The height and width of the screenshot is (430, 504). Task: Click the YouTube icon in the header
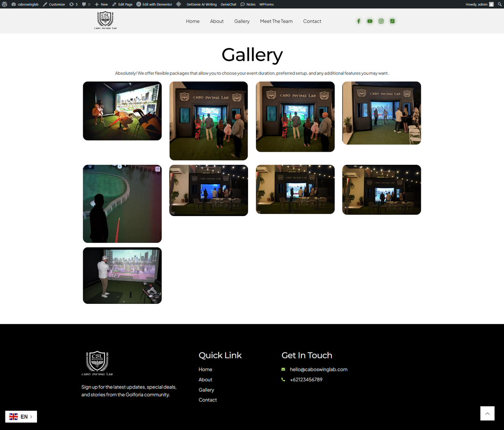coord(370,21)
